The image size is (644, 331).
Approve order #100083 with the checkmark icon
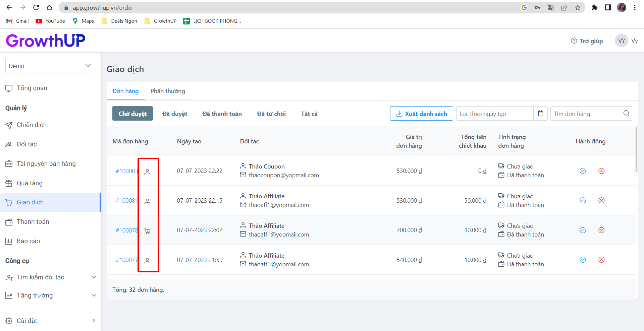(x=583, y=171)
